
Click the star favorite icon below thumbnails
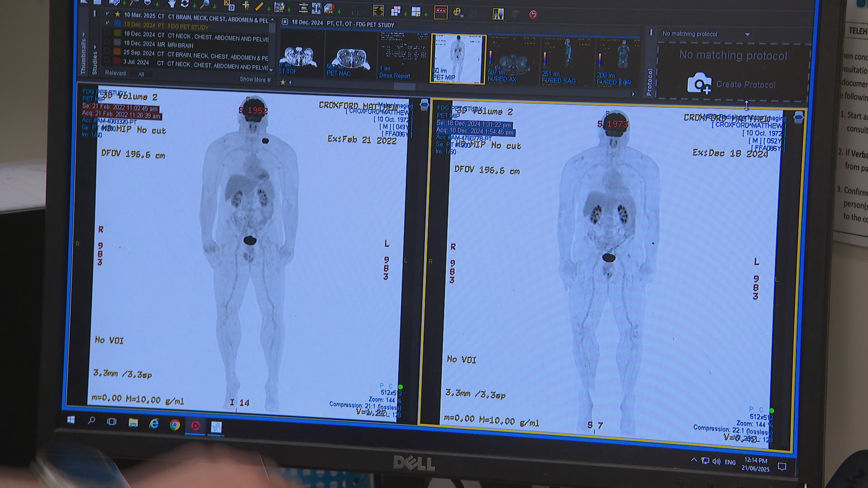283,82
